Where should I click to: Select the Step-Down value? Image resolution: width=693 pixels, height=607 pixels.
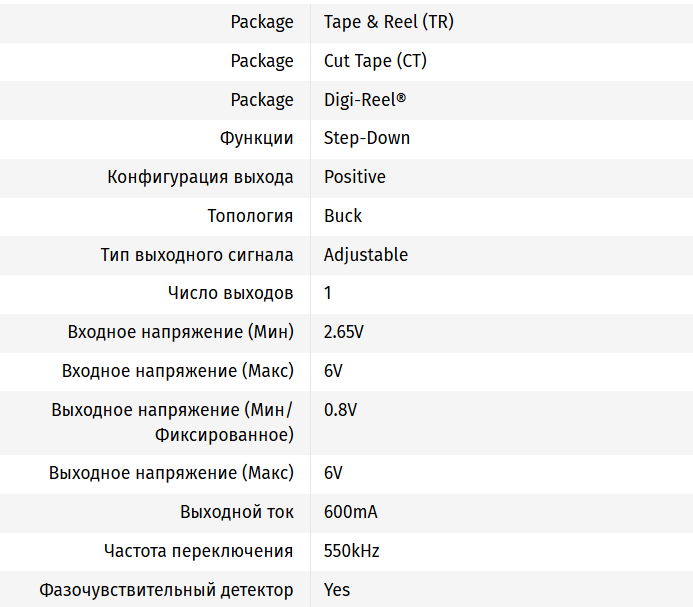[x=367, y=138]
